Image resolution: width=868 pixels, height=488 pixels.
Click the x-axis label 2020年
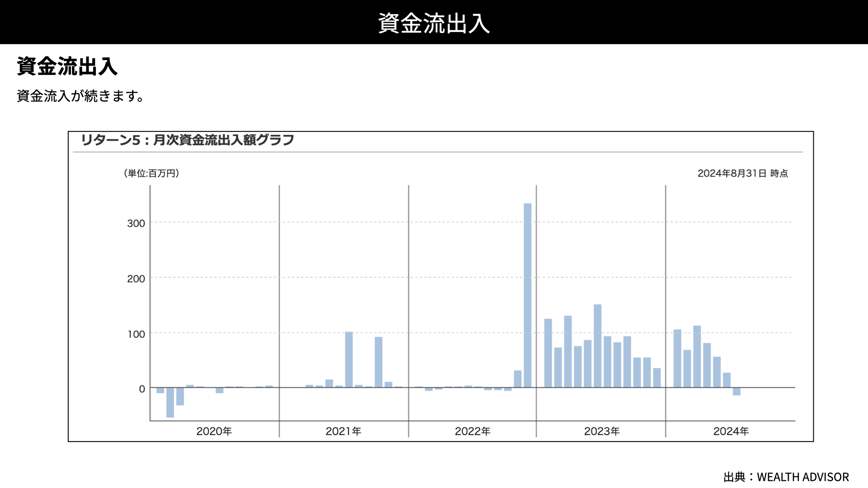pyautogui.click(x=214, y=431)
